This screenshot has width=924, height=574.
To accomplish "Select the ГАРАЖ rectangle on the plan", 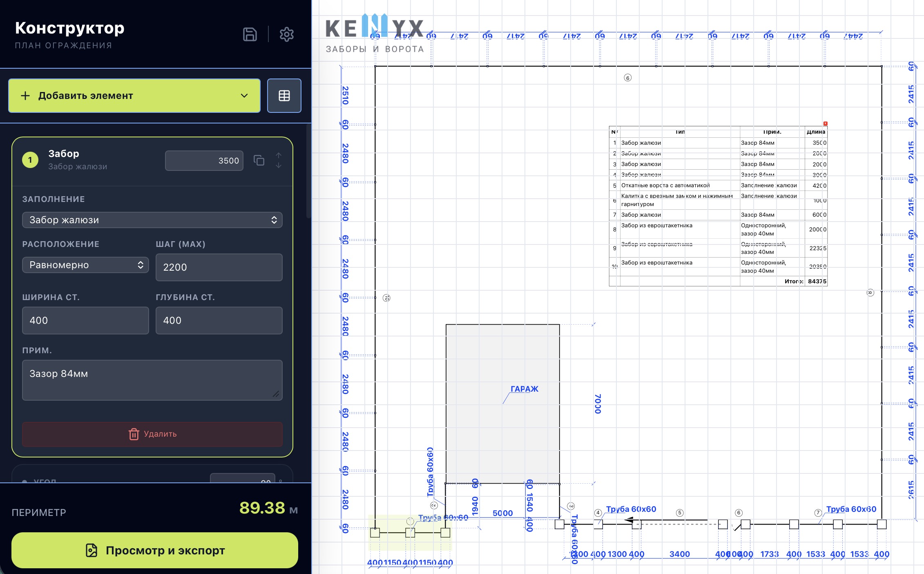I will click(x=502, y=404).
